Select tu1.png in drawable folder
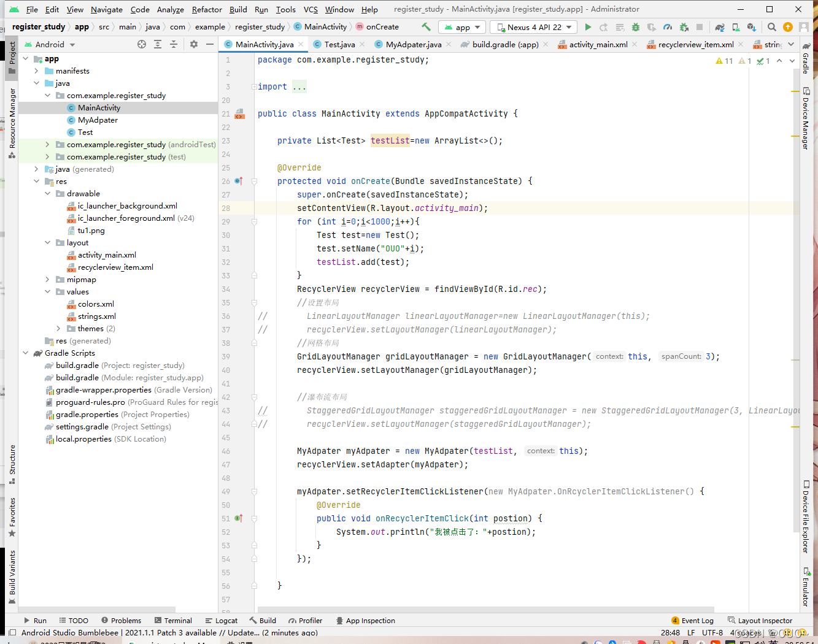 point(91,231)
